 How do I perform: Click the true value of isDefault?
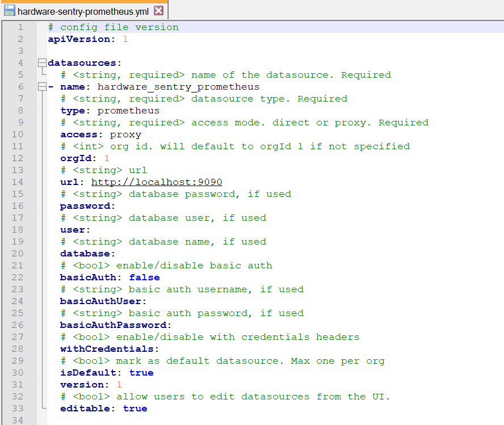pyautogui.click(x=141, y=372)
